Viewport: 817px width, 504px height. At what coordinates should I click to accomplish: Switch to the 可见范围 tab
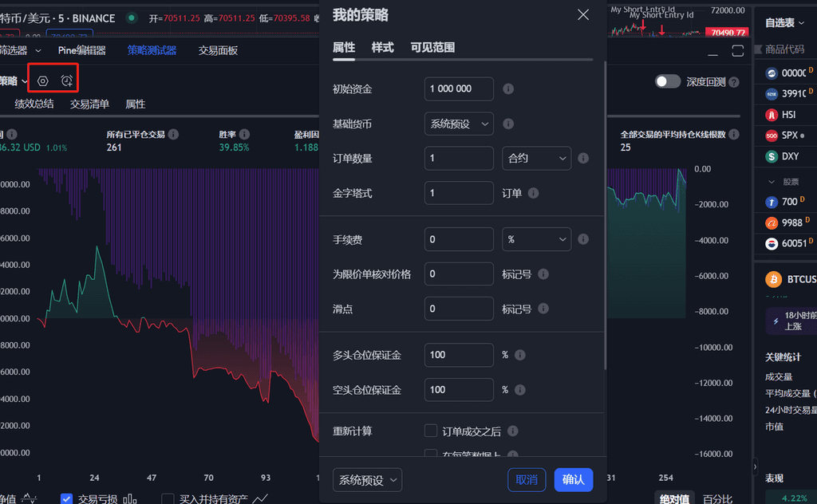pos(432,48)
